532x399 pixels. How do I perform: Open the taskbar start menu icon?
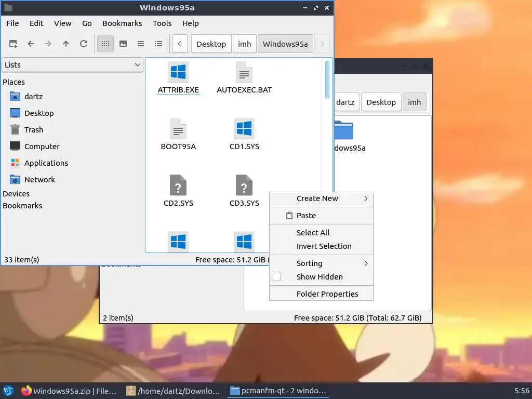(8, 391)
